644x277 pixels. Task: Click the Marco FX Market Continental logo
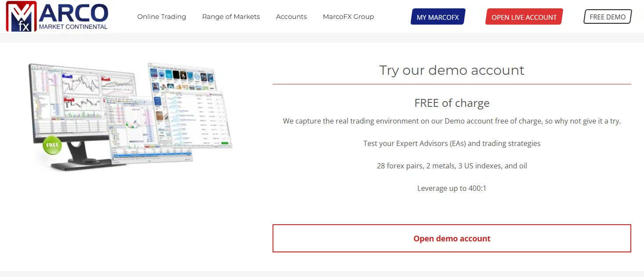(x=57, y=17)
